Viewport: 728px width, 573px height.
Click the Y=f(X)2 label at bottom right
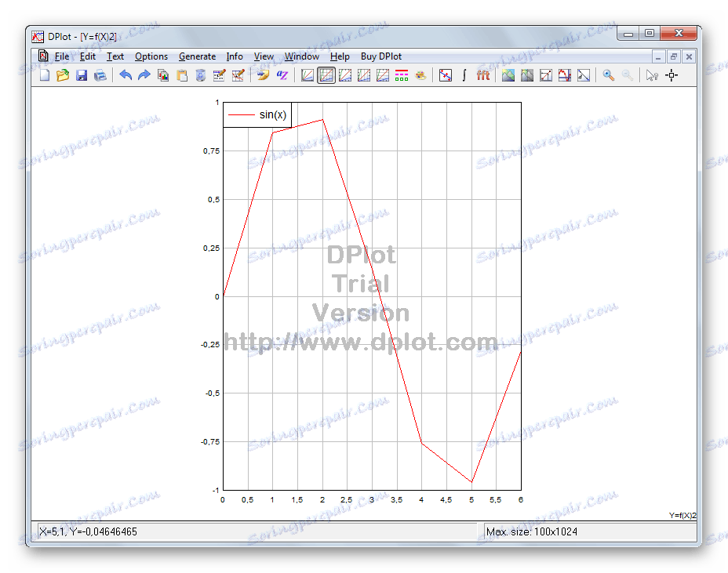click(682, 515)
